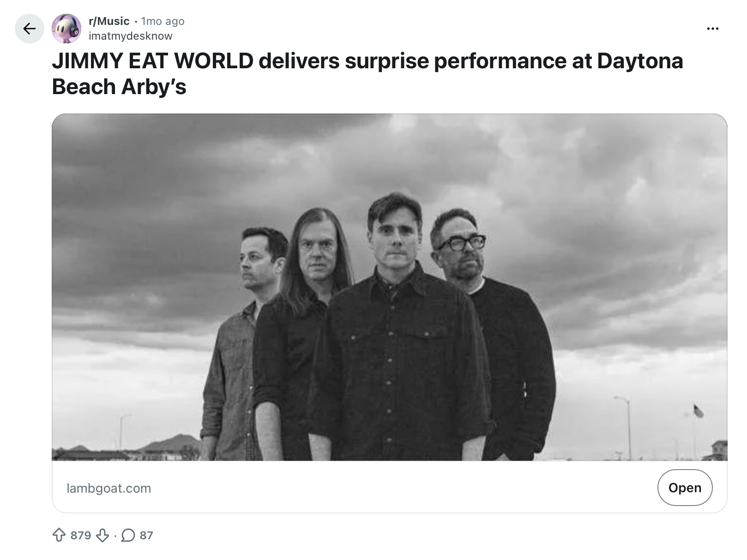Click the 879 vote score
This screenshot has height=560, width=747.
pos(81,535)
